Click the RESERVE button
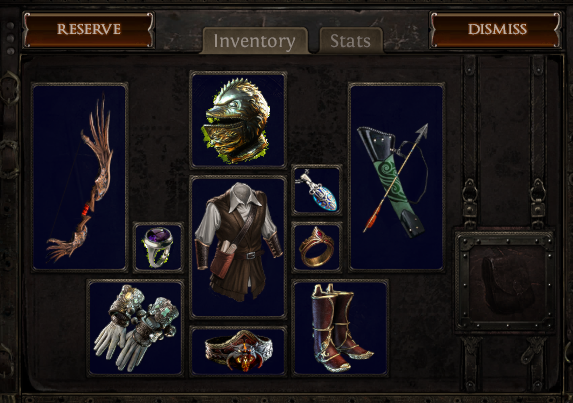This screenshot has width=573, height=403. (88, 30)
